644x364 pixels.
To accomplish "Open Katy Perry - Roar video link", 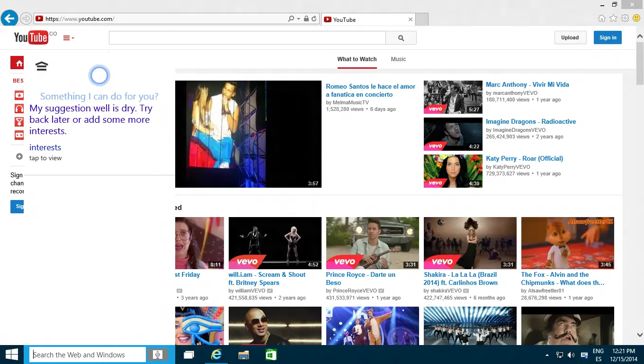I will point(524,158).
